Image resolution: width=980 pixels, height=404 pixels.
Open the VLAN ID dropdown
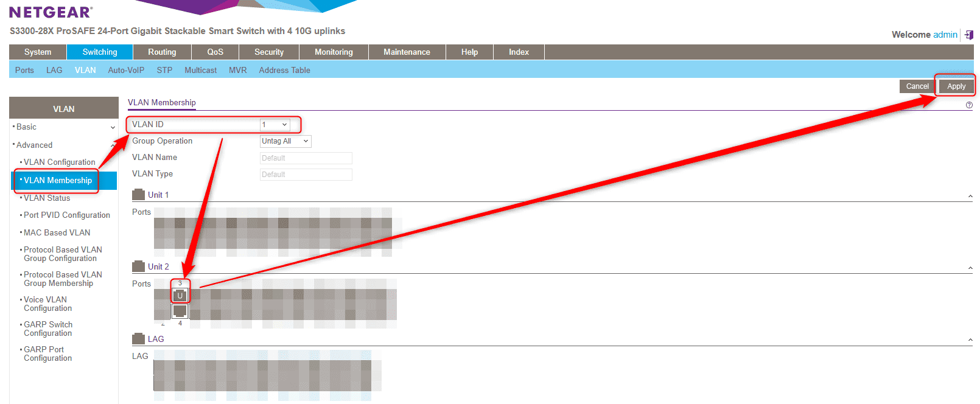(275, 125)
